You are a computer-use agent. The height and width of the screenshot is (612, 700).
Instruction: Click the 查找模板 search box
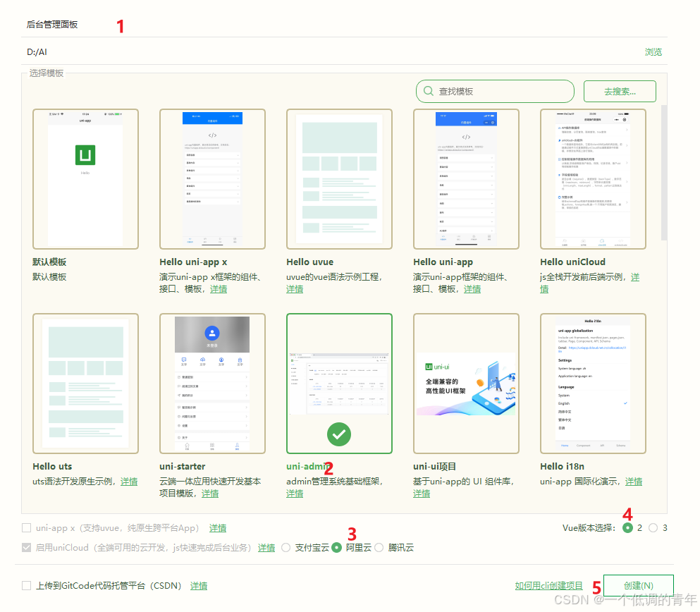[495, 92]
